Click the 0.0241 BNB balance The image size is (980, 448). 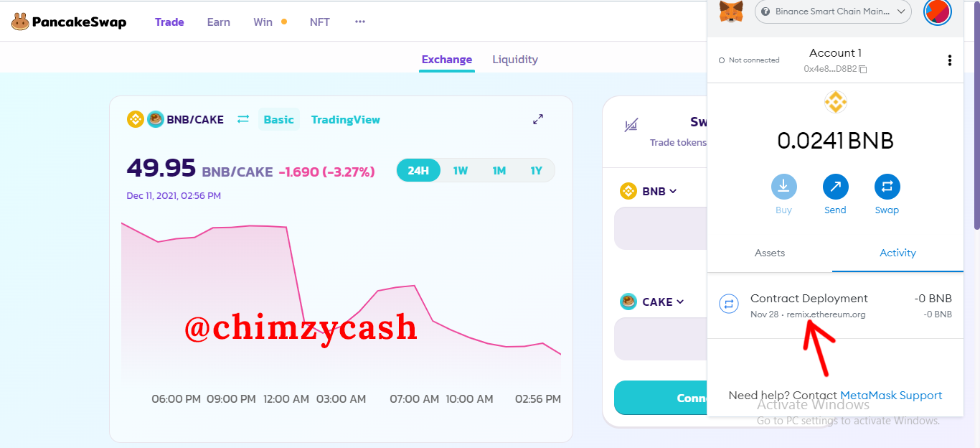point(835,141)
